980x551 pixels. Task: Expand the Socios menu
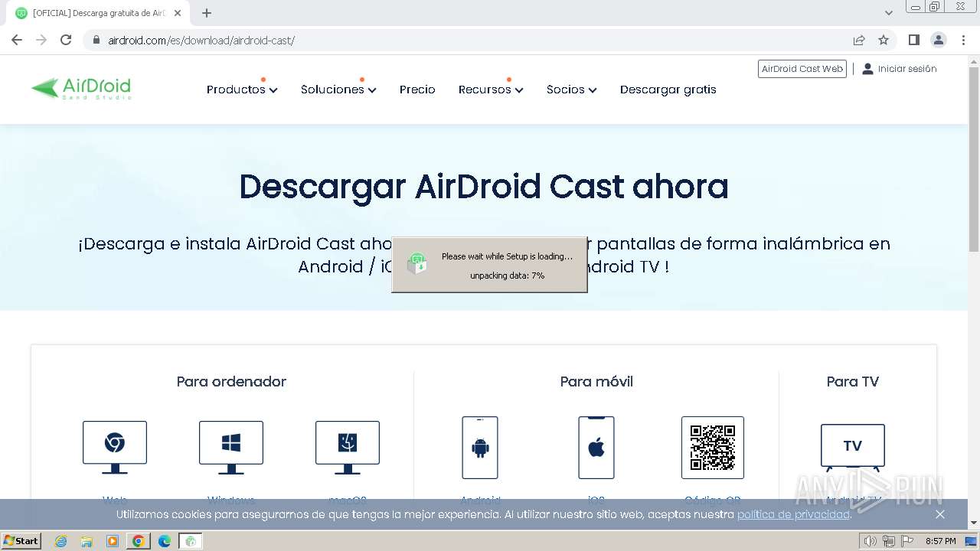coord(571,90)
